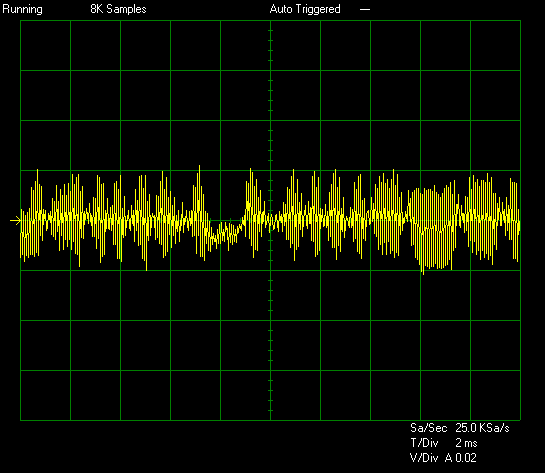Select the 25.0 KSa/s sample rate value
Viewport: 545px width, 473px height.
pos(482,428)
